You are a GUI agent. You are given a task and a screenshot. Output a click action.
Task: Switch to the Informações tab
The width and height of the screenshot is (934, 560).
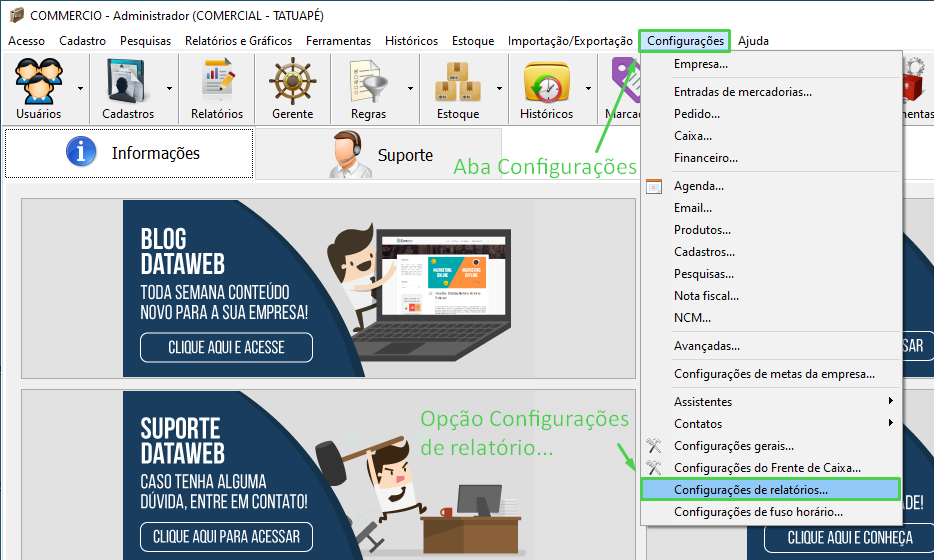coord(129,153)
